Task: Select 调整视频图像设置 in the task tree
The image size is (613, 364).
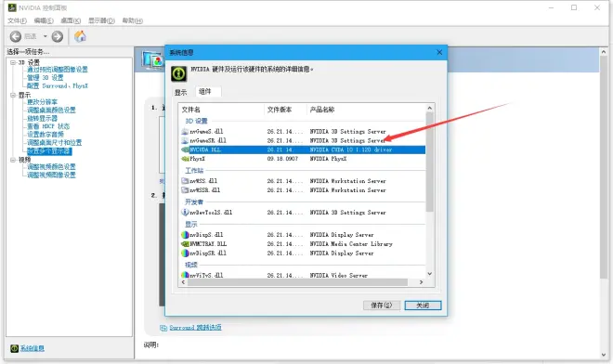Action: [x=51, y=175]
